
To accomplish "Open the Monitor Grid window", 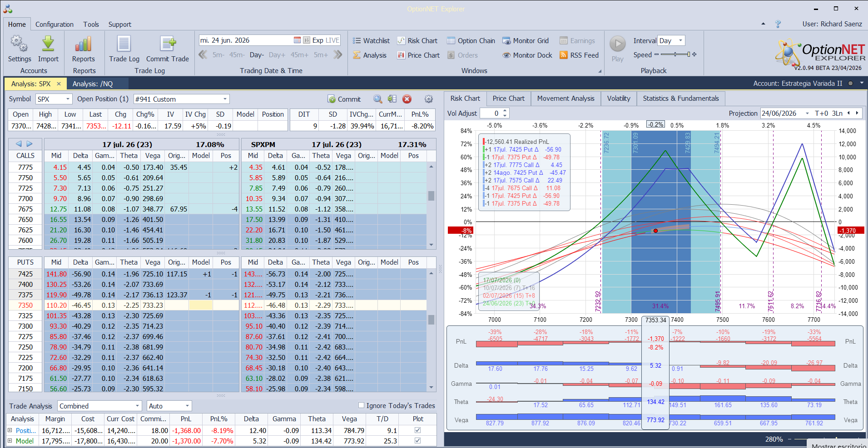I will click(526, 41).
